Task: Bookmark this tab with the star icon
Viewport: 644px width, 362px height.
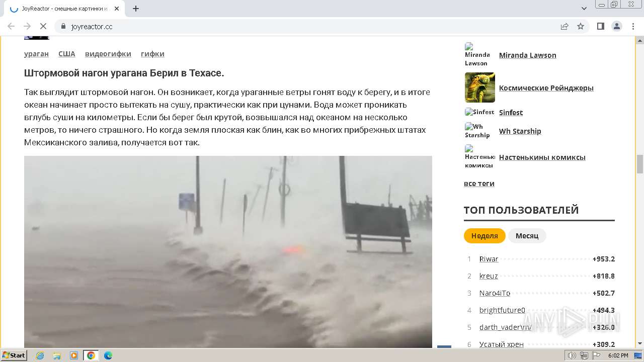Action: click(x=581, y=26)
